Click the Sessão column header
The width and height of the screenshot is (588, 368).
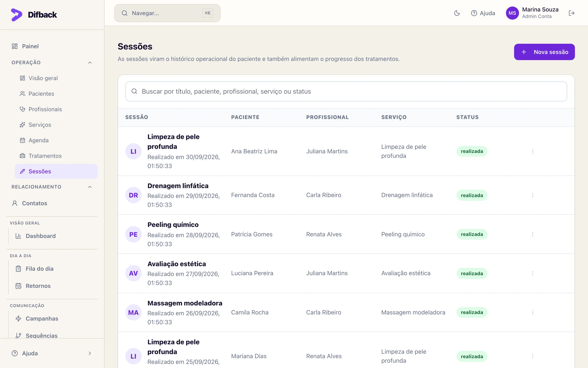point(137,117)
